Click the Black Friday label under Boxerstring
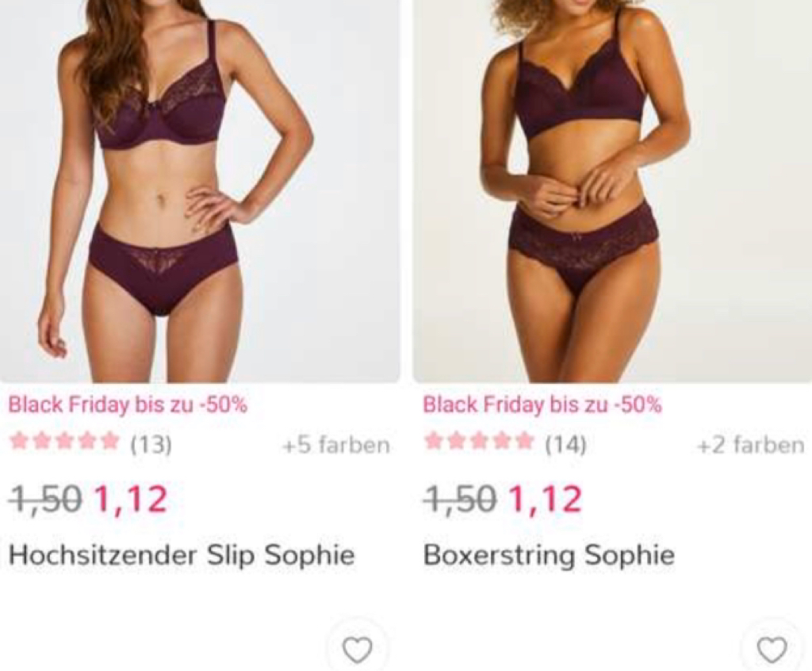812x671 pixels. pyautogui.click(x=542, y=405)
